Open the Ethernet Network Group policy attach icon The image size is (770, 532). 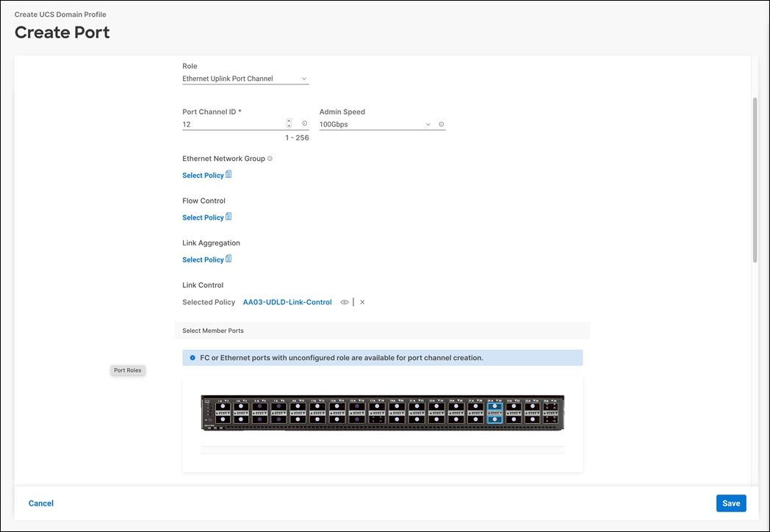228,174
